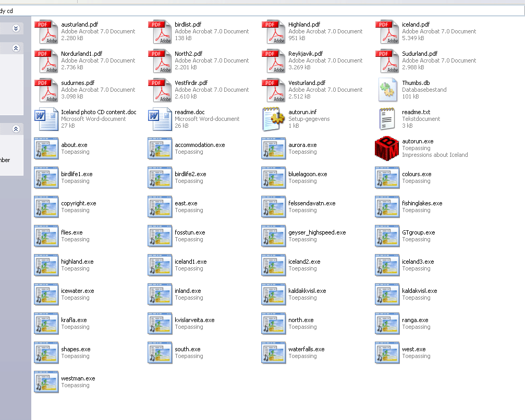
Task: Click the waterfalls.exe application icon
Action: (273, 353)
